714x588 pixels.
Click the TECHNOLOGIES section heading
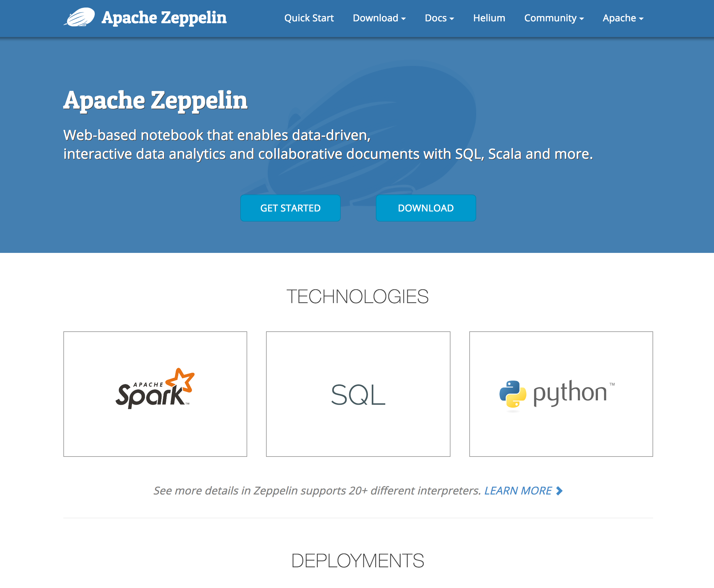pos(358,297)
